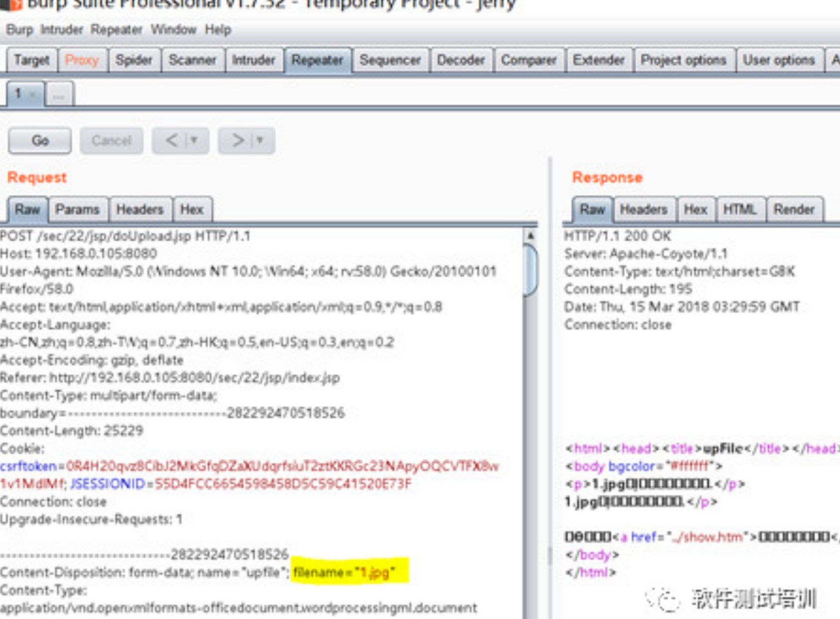
Task: Select the Request Hex tab
Action: (192, 209)
